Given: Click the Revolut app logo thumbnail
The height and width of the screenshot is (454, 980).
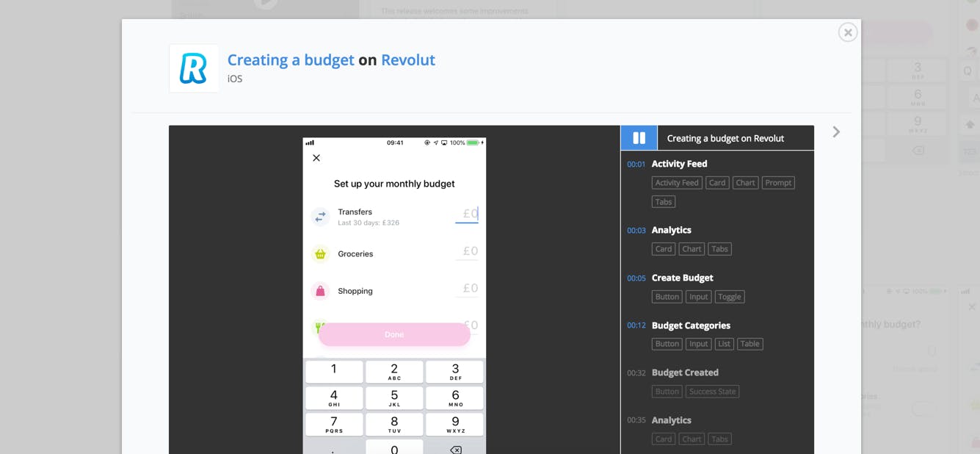Looking at the screenshot, I should 194,68.
